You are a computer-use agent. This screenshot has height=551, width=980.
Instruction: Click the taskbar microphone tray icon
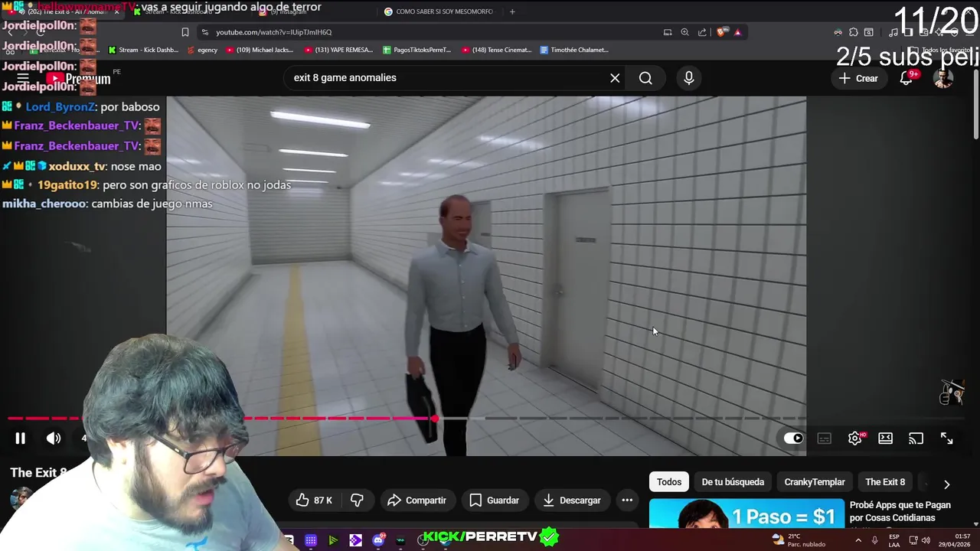tap(875, 540)
